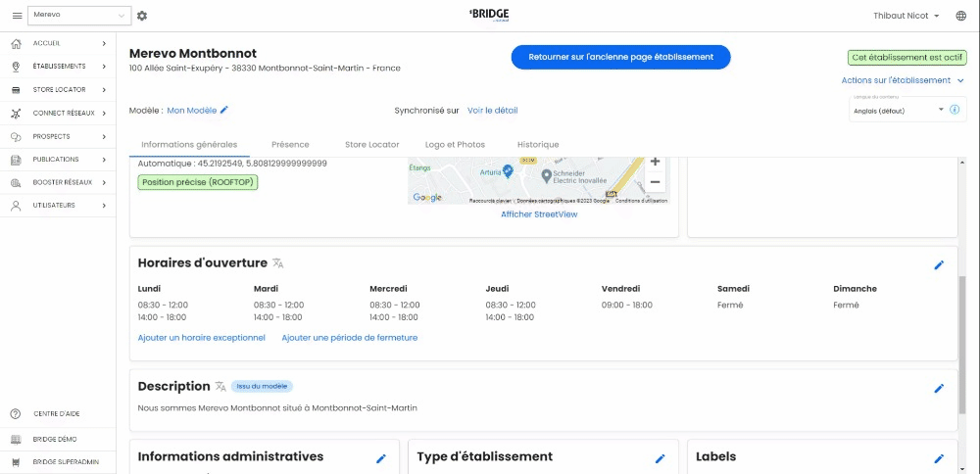Switch to the Présence tab
This screenshot has height=474, width=980.
pos(290,144)
